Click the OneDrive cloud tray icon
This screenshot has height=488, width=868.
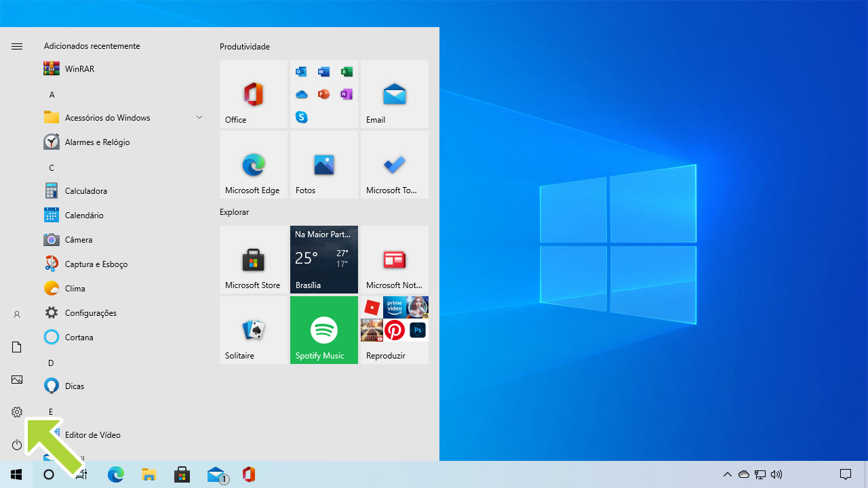(x=744, y=474)
